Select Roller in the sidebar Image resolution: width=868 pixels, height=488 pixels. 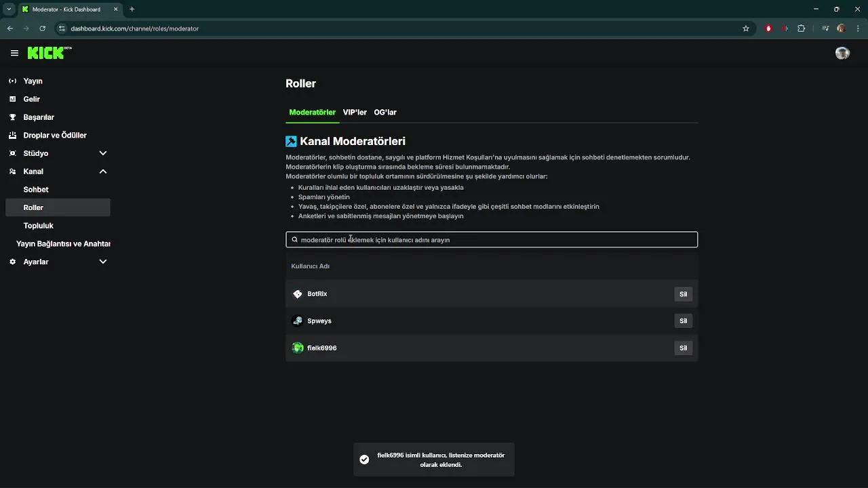pyautogui.click(x=57, y=207)
